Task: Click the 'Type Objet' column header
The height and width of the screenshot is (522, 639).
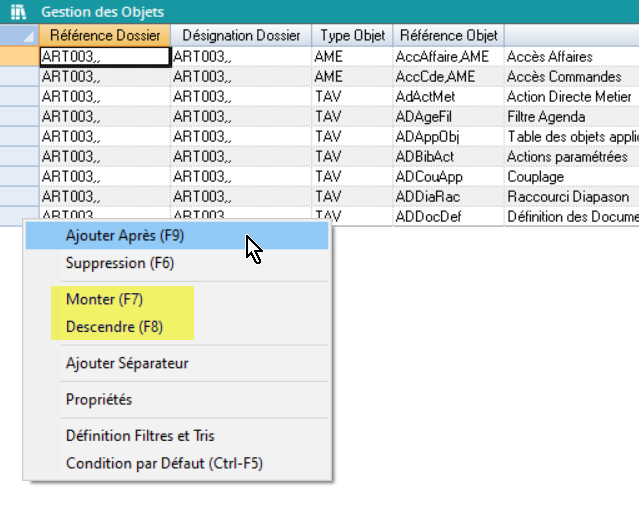Action: (350, 36)
